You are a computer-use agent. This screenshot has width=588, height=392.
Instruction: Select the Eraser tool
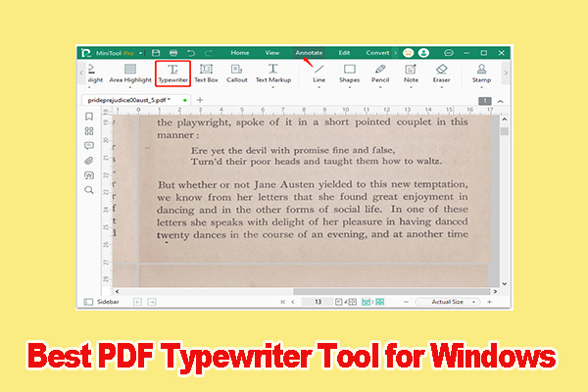point(441,73)
